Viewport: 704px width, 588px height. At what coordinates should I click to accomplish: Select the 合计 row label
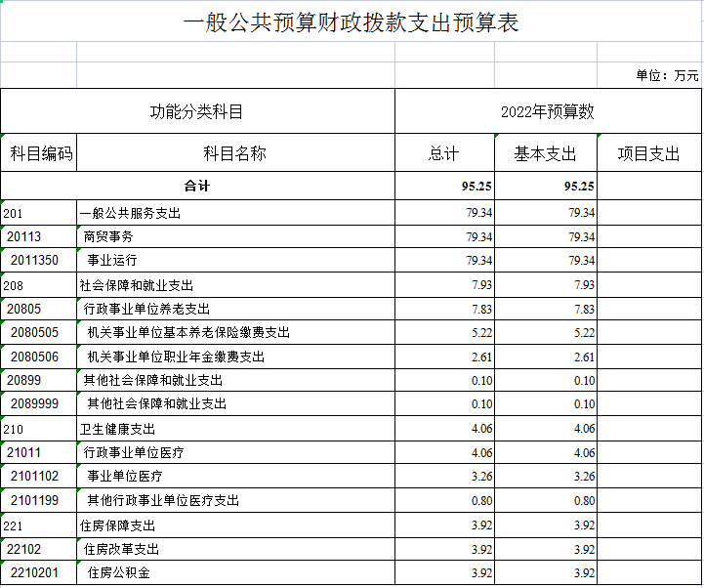(x=197, y=186)
